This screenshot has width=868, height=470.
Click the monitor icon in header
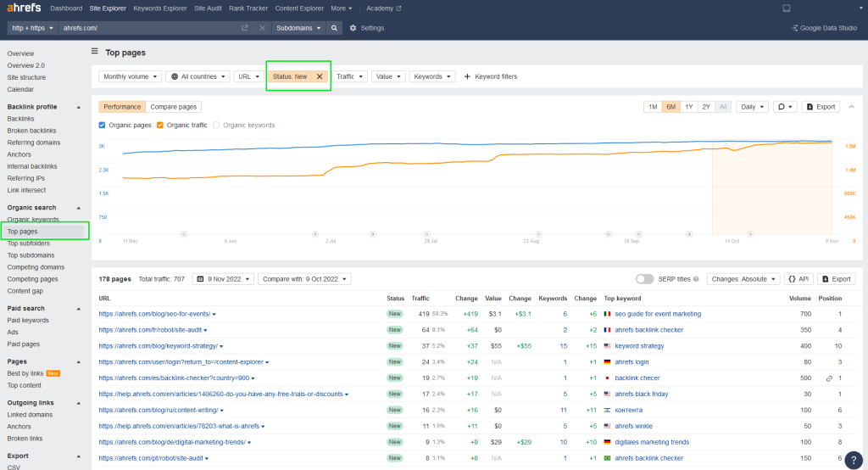786,8
